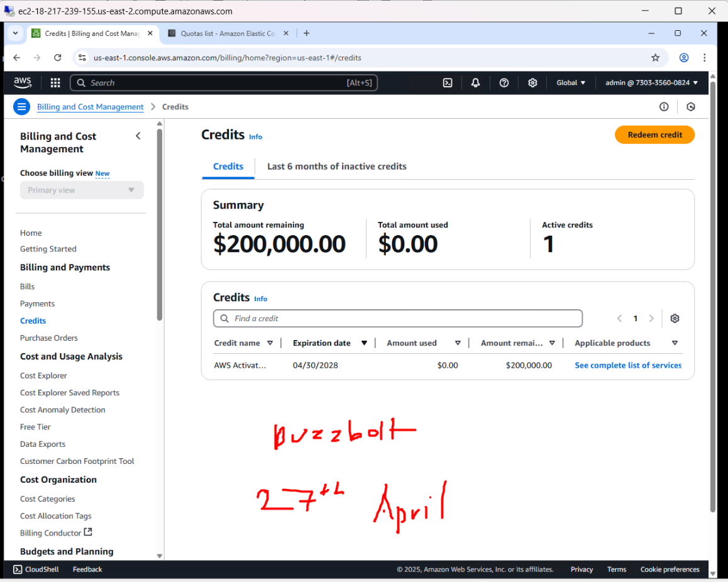Open a new browser tab
Screen dimensions: 728x582
[306, 33]
